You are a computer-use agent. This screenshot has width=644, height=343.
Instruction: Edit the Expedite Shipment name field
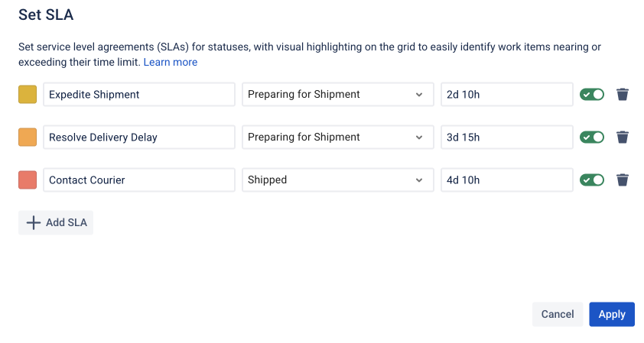tap(138, 95)
